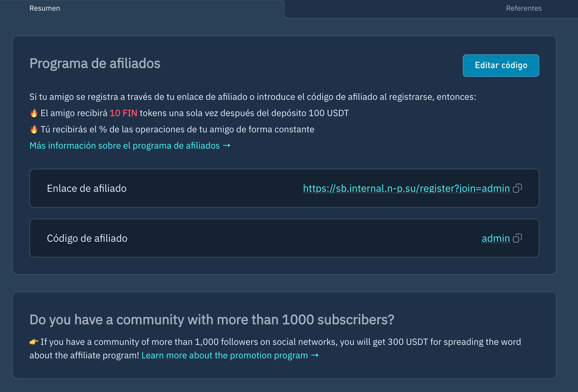Click the fire emoji before 'El amigo recibirá'

click(34, 113)
